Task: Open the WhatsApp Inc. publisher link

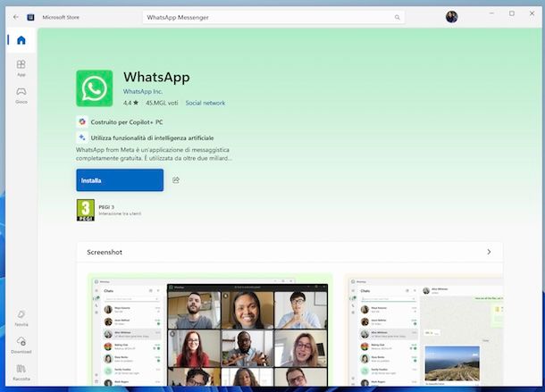Action: (143, 91)
